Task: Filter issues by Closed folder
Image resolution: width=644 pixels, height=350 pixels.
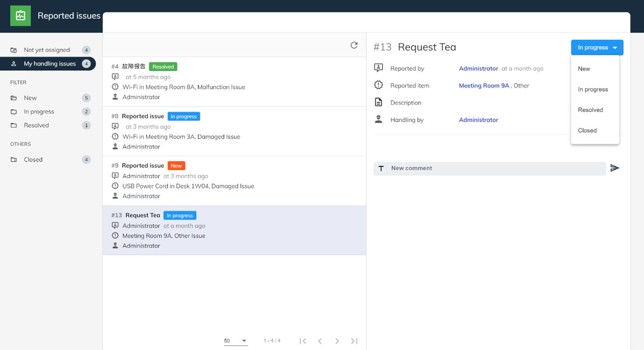Action: (33, 160)
